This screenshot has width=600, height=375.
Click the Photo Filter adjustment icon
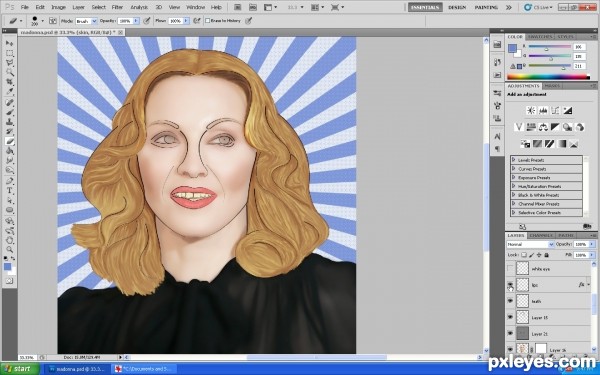(567, 127)
